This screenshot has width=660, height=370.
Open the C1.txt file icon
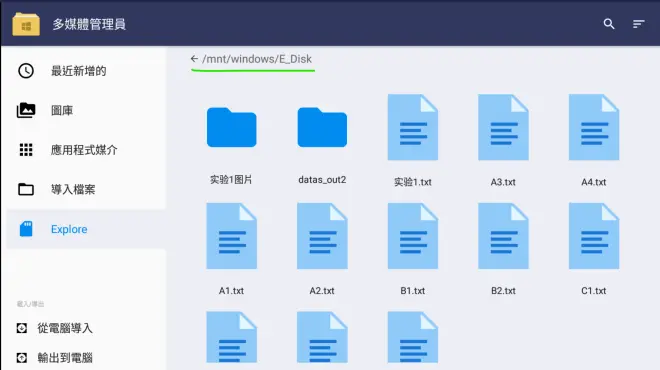tap(593, 236)
